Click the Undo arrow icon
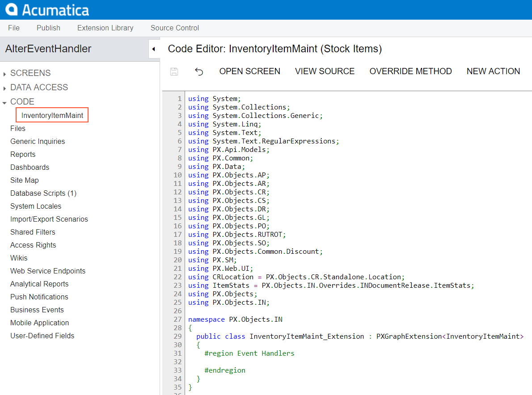532x395 pixels. 199,71
